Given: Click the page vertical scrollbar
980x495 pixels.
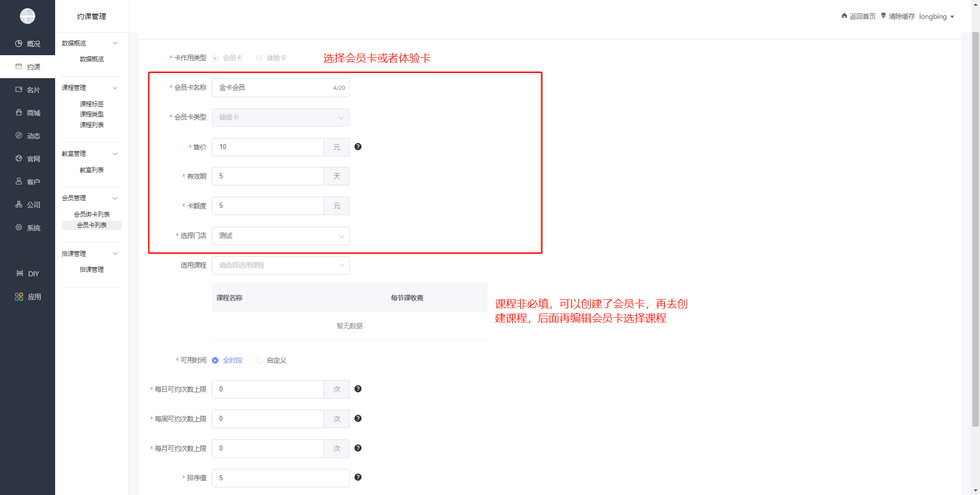Looking at the screenshot, I should [x=975, y=229].
